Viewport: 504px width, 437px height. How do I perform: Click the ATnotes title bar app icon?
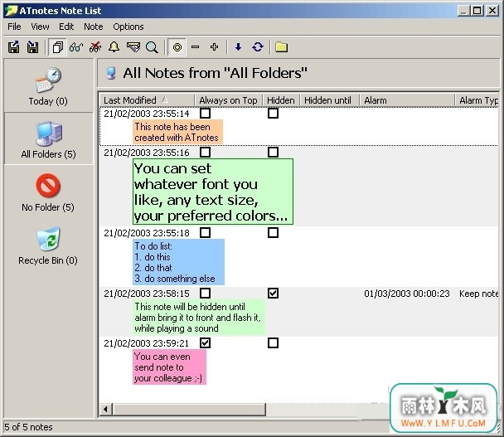(x=11, y=11)
